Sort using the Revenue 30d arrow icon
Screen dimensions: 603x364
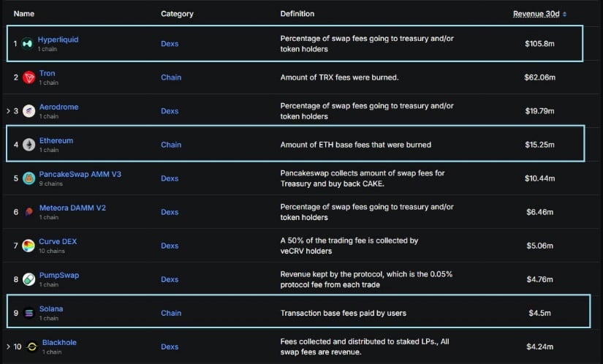click(564, 14)
